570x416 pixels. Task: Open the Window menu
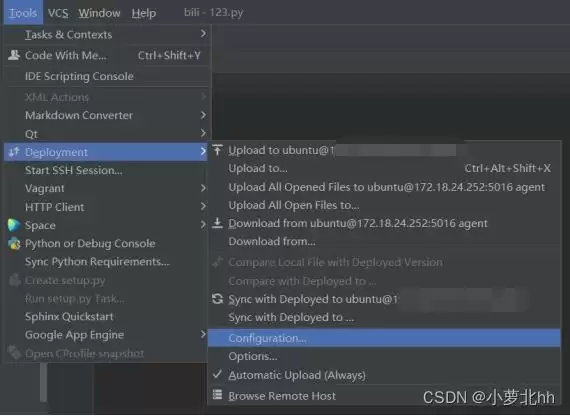pyautogui.click(x=99, y=13)
